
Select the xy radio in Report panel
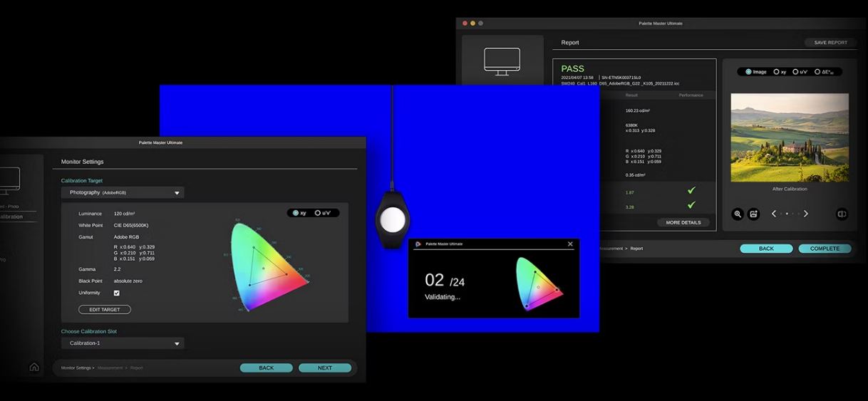(777, 72)
